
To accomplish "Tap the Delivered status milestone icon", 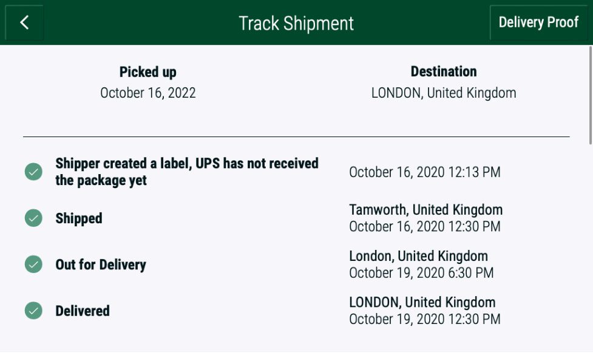I will pyautogui.click(x=32, y=310).
